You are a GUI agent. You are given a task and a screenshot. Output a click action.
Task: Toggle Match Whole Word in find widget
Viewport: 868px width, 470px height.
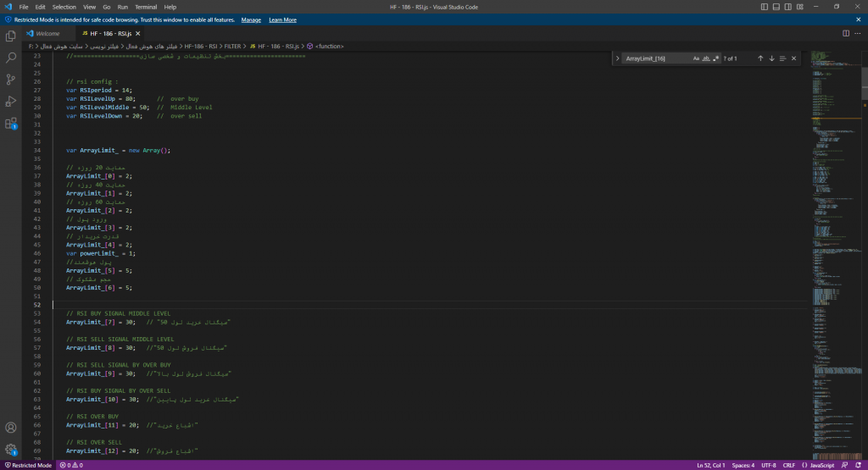(x=706, y=58)
